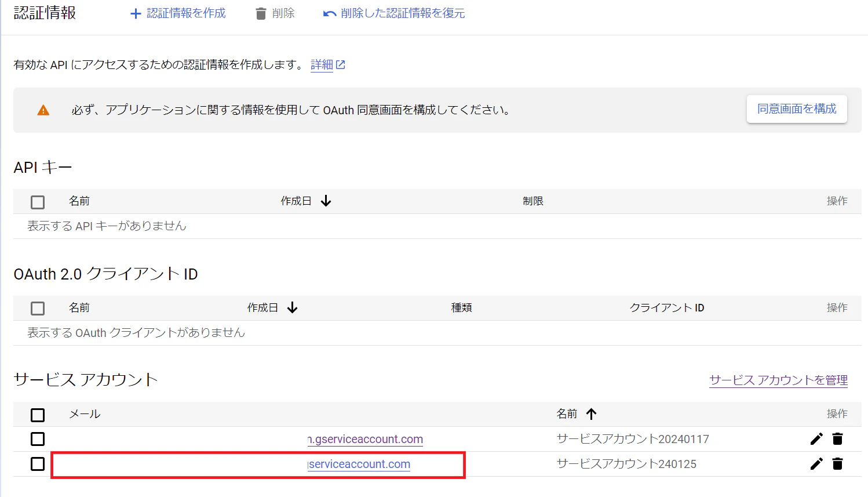Click the 制限 column header
This screenshot has width=868, height=497.
click(x=533, y=201)
